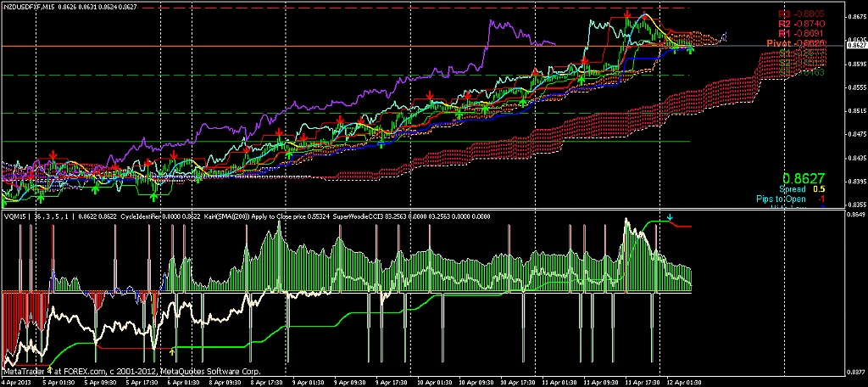Click the Pivot level label
The image size is (868, 387).
coord(801,42)
